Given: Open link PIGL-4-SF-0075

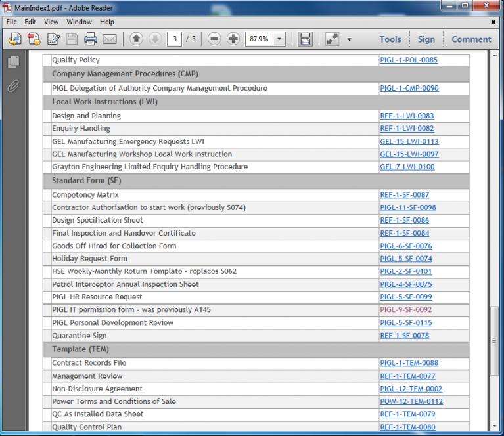Looking at the screenshot, I should click(x=406, y=284).
